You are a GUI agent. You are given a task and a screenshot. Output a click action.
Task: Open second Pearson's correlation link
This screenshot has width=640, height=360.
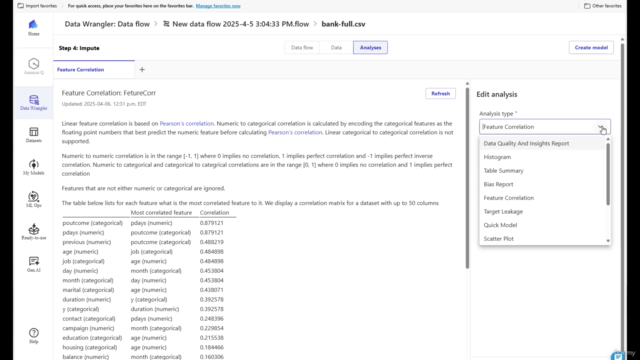(x=295, y=132)
